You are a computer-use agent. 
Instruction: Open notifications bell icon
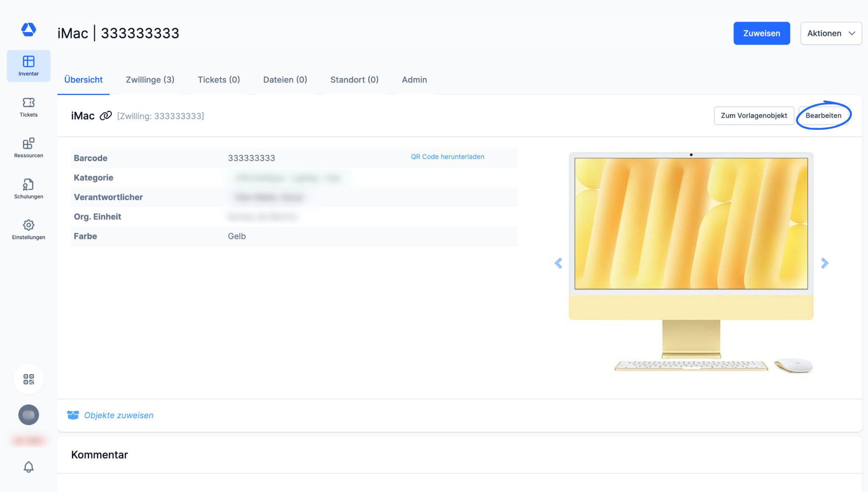pos(28,467)
